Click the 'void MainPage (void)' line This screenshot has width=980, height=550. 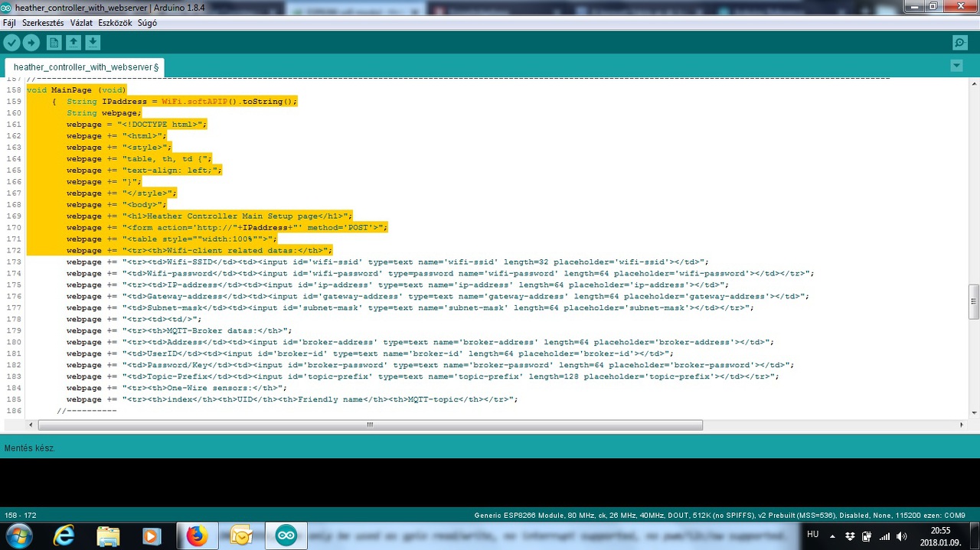pos(76,90)
